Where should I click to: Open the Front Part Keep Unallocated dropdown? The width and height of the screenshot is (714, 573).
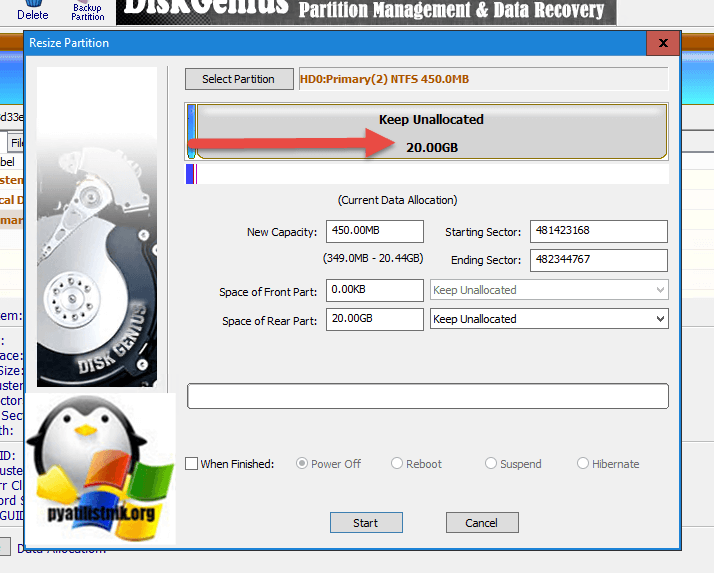[549, 290]
